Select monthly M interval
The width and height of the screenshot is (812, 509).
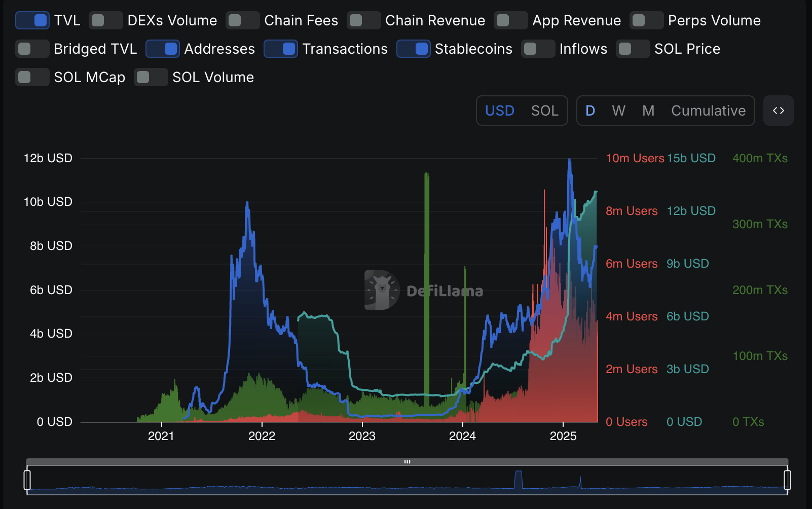pos(648,111)
